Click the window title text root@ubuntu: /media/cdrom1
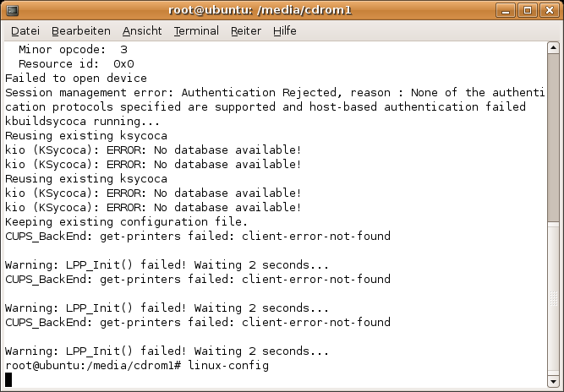Screen dimensions: 564x392 coord(282,10)
